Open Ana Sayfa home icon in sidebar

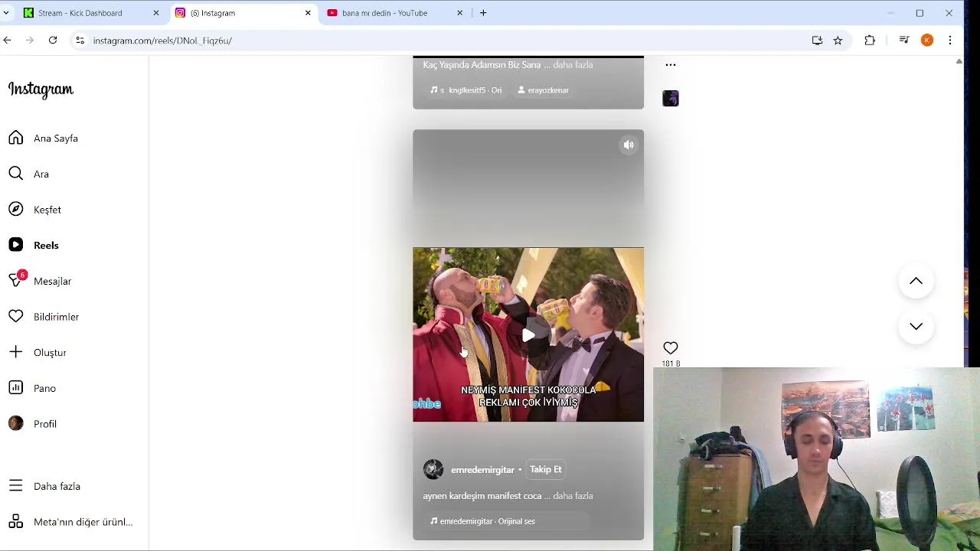(16, 138)
